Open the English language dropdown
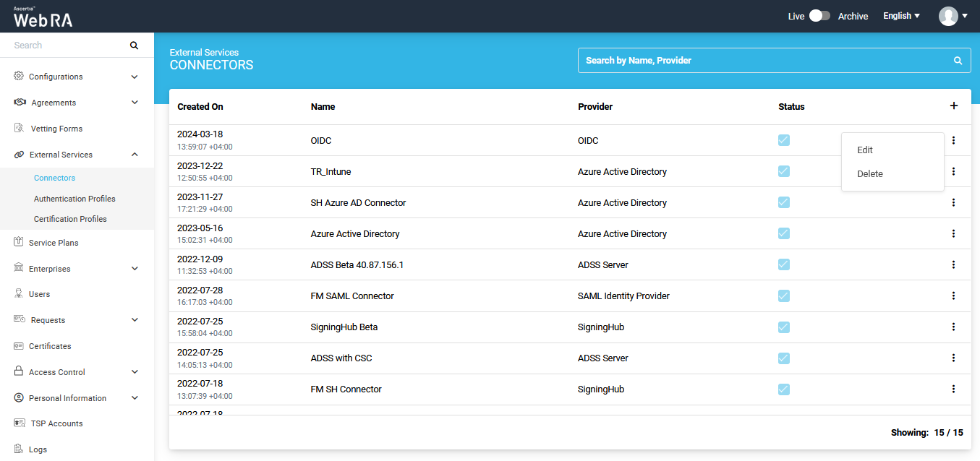The width and height of the screenshot is (980, 461). tap(901, 16)
